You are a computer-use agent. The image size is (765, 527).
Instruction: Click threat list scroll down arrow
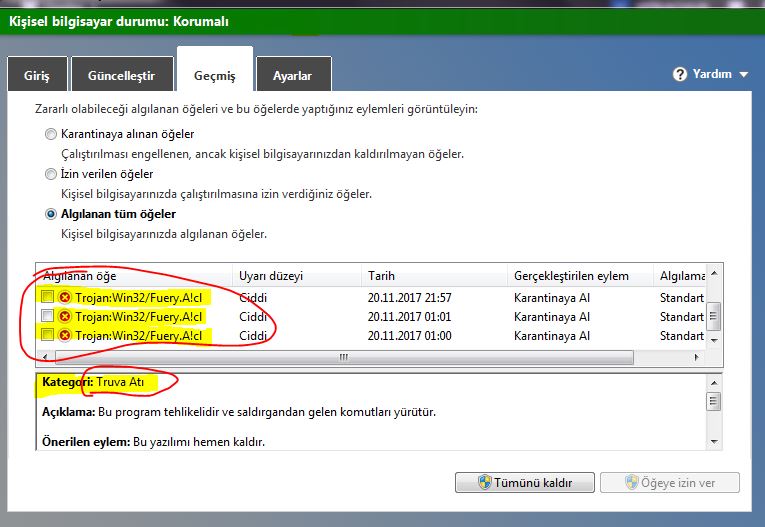[x=714, y=340]
